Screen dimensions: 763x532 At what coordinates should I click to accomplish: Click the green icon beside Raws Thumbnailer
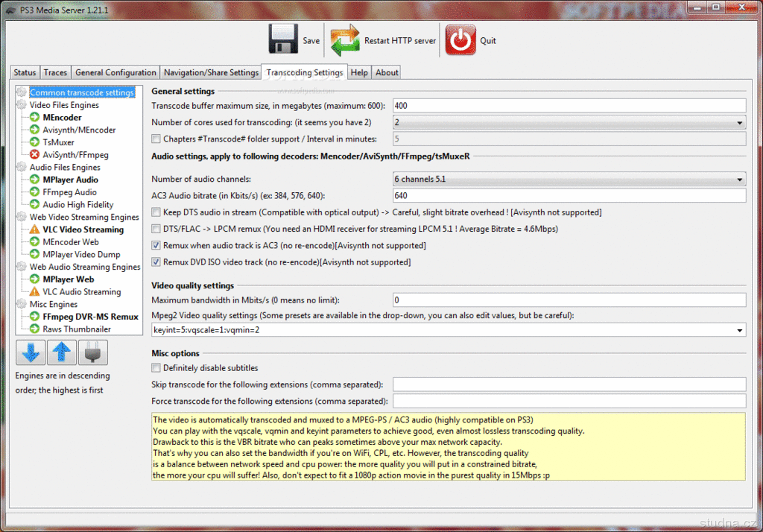pyautogui.click(x=34, y=329)
